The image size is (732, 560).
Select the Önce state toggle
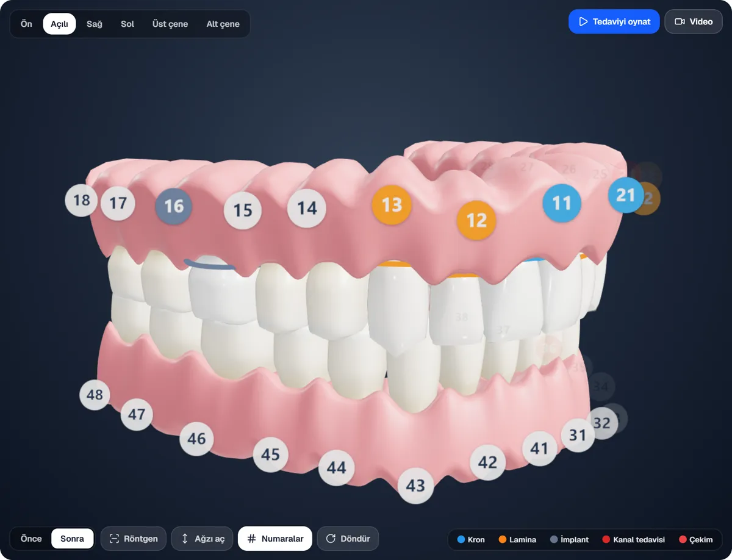pos(31,539)
